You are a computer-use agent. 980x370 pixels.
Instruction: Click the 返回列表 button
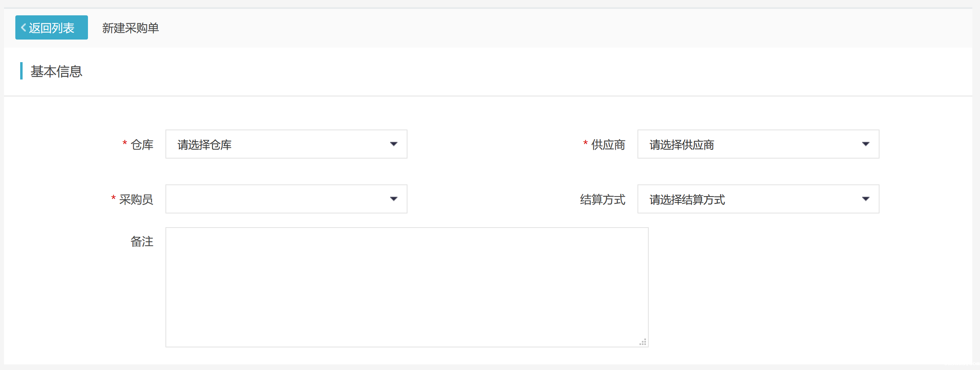click(x=51, y=27)
